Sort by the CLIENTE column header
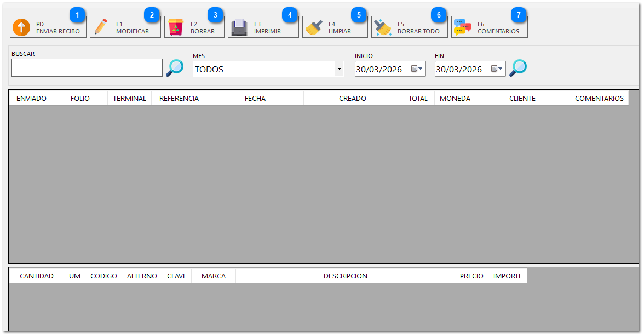Viewport: 644px width, 336px height. coord(522,98)
